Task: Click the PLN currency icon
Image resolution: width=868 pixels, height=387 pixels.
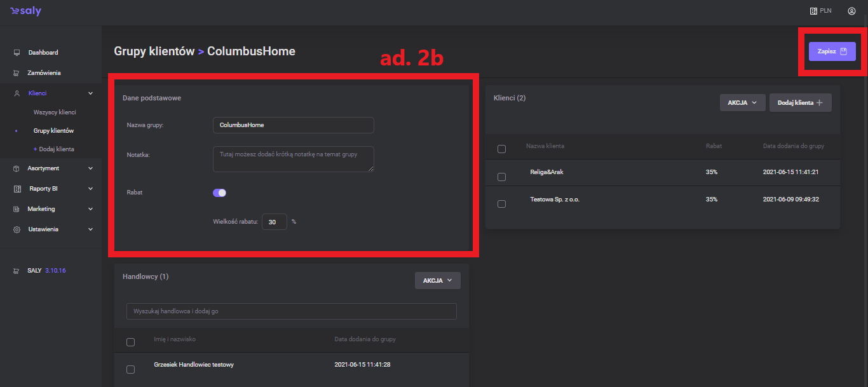Action: pos(813,11)
